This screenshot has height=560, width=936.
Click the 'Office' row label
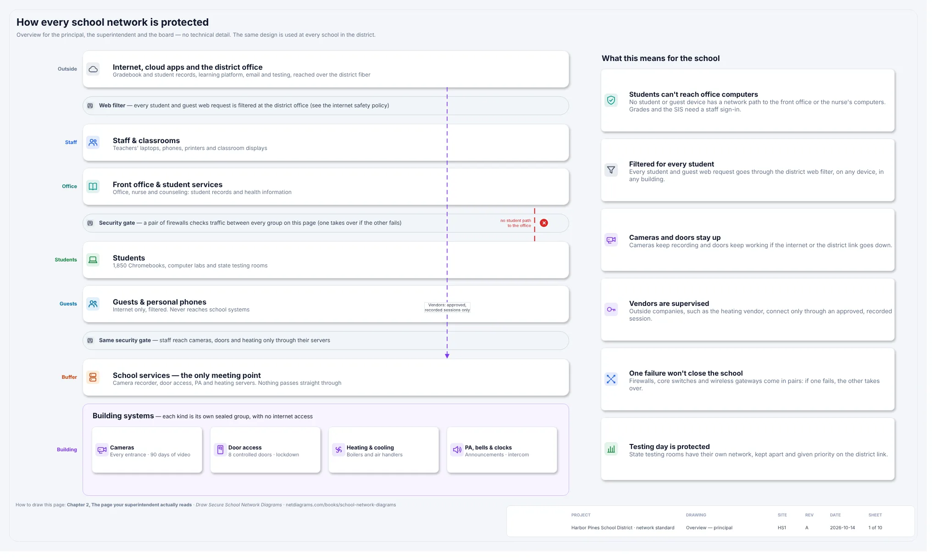[x=70, y=187]
